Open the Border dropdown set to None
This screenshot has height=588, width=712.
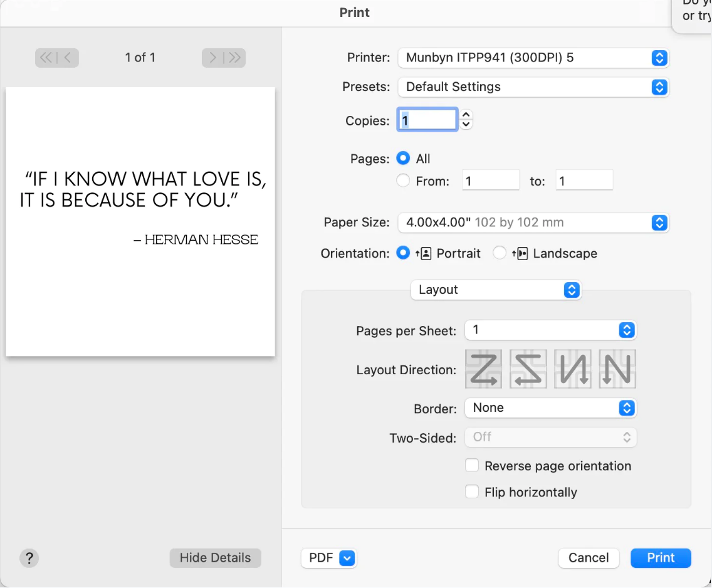point(550,407)
